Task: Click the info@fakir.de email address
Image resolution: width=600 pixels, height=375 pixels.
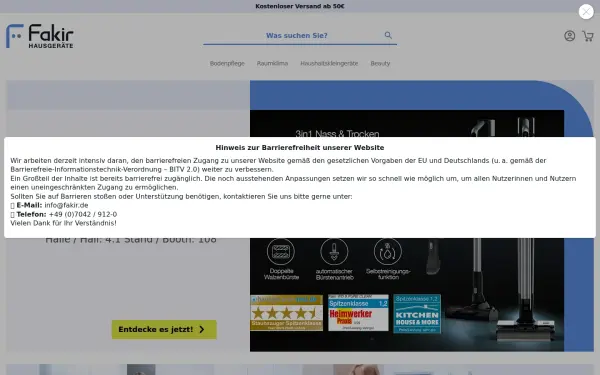Action: tap(66, 205)
